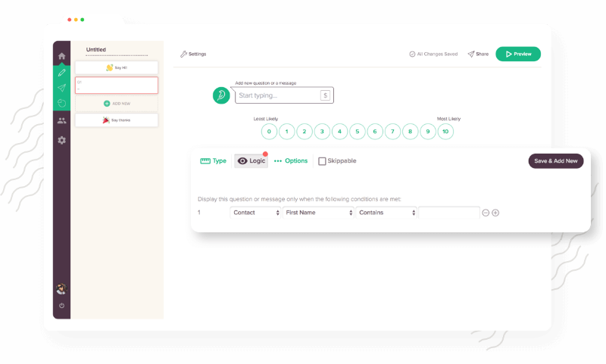This screenshot has width=606, height=364.
Task: Open the paper plane send icon in sidebar
Action: 61,88
